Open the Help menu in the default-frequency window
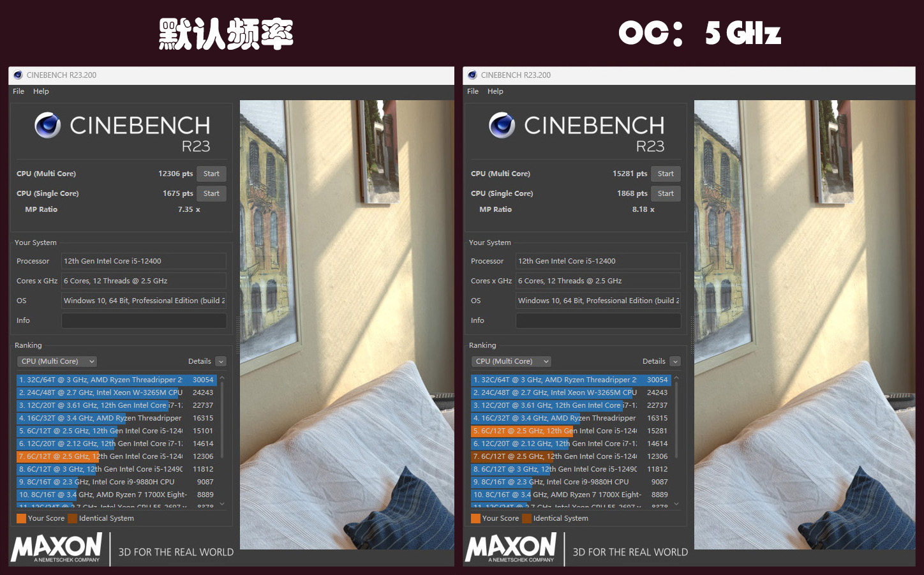This screenshot has height=575, width=924. click(41, 91)
